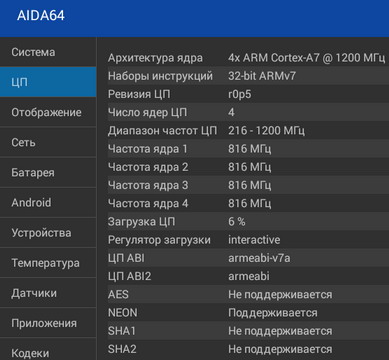The width and height of the screenshot is (389, 360).
Task: Select the SHA1 row label
Action: click(x=122, y=331)
